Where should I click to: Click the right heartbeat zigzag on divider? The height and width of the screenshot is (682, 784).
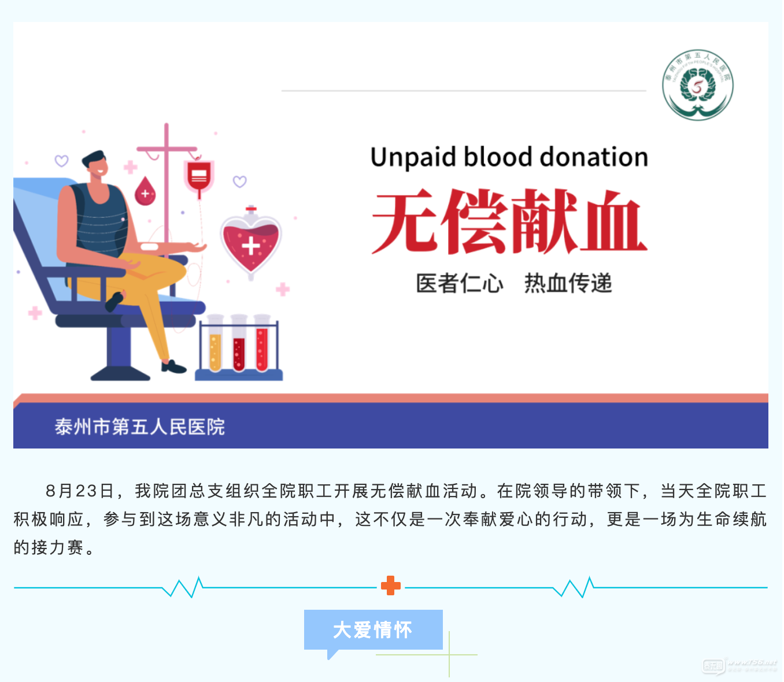tap(574, 587)
